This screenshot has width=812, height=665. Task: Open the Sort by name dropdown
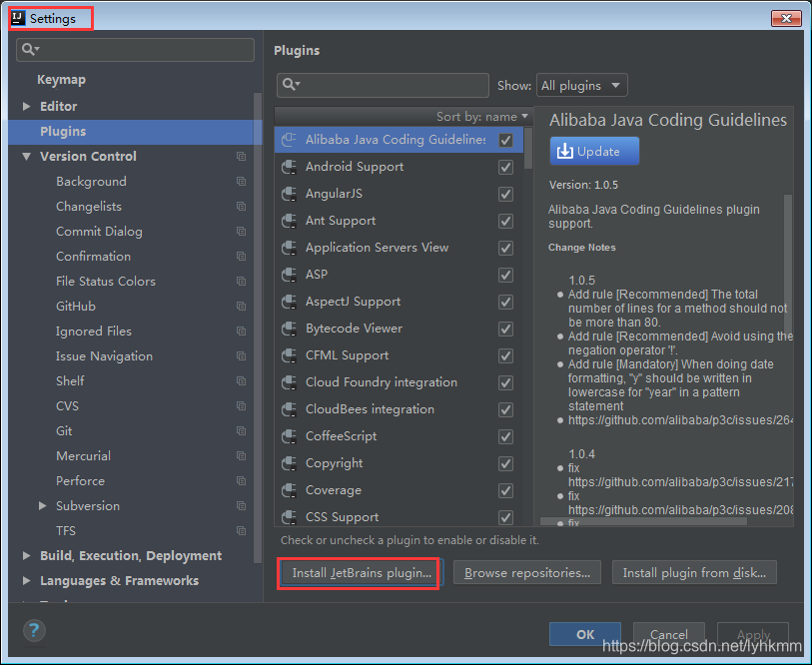coord(482,117)
